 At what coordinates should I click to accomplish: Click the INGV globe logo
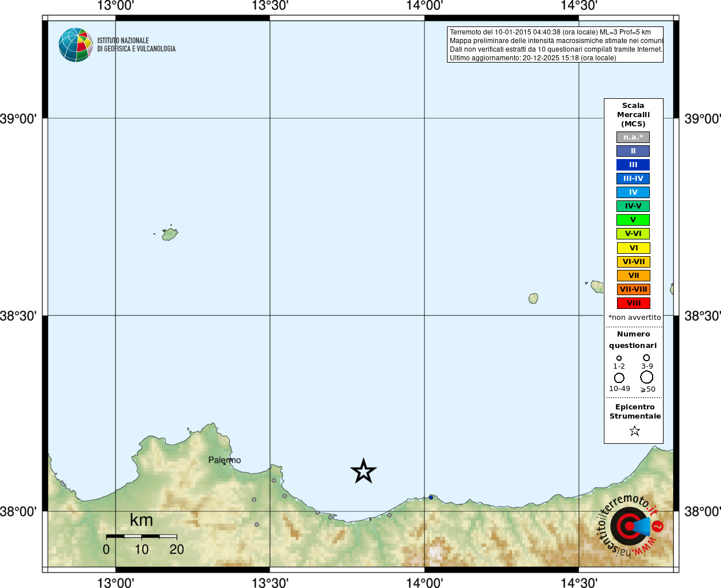(x=75, y=45)
